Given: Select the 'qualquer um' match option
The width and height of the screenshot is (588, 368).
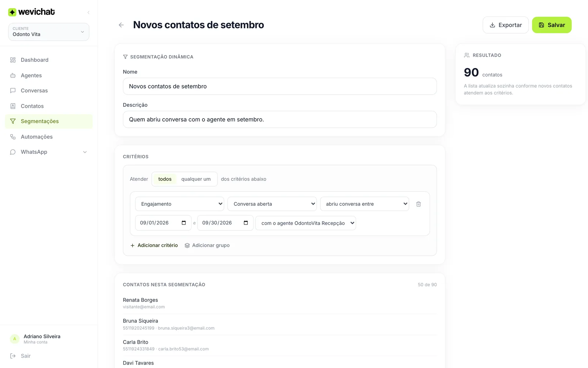Looking at the screenshot, I should click(x=196, y=179).
